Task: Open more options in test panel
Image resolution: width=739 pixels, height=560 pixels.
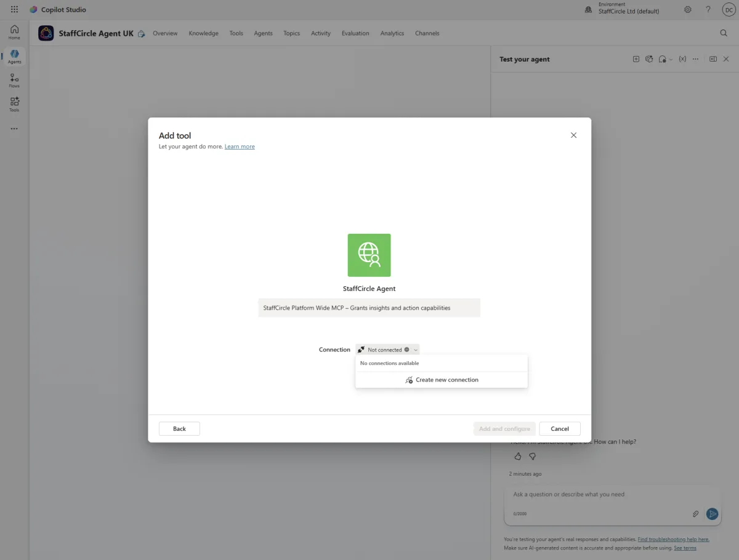Action: pos(695,59)
